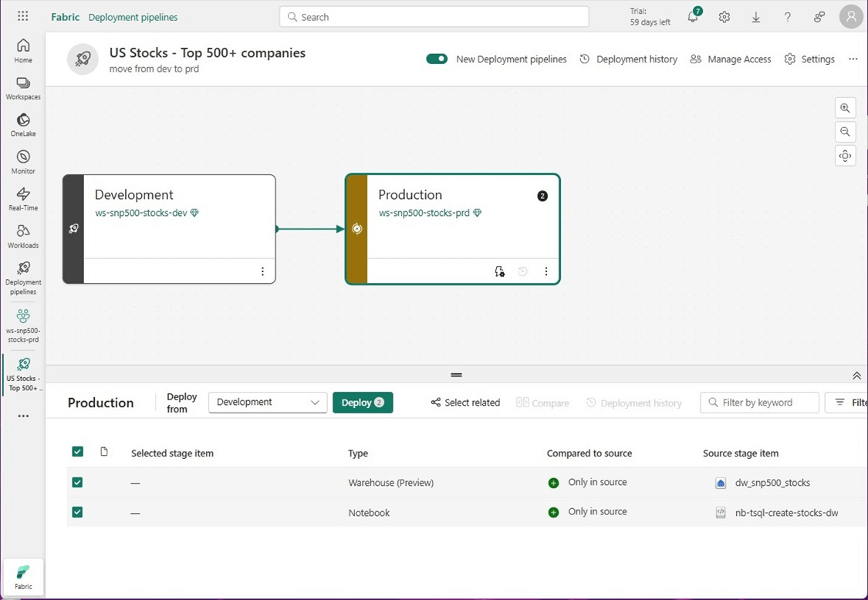Open ws-snp500-stocks-prd workspace link on the Production stage
The image size is (868, 600).
pos(424,213)
